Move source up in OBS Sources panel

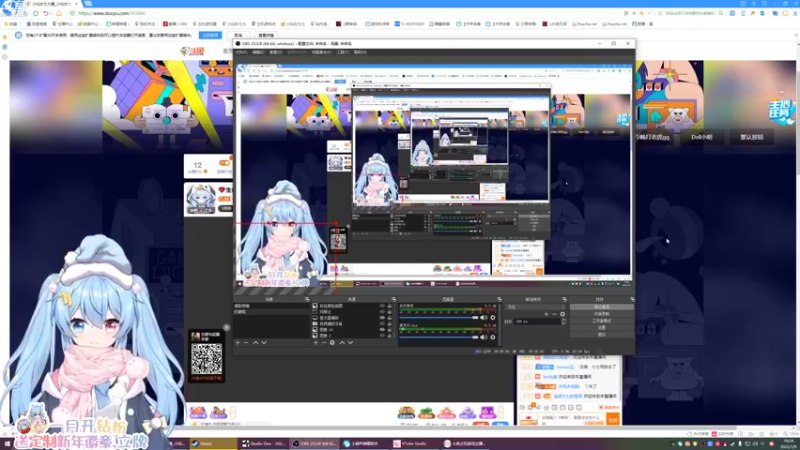point(342,343)
